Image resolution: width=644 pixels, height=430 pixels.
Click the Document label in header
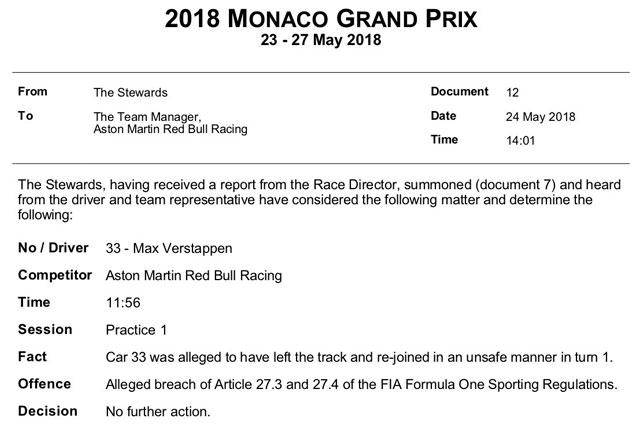[459, 92]
